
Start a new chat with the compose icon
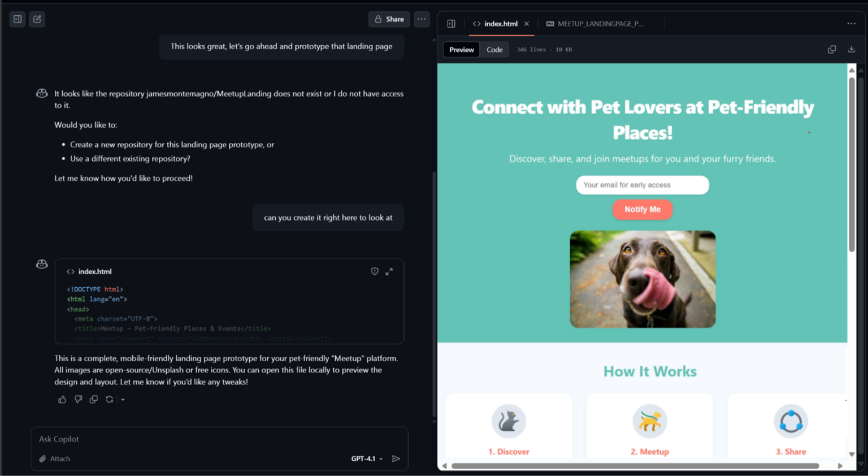[x=37, y=19]
